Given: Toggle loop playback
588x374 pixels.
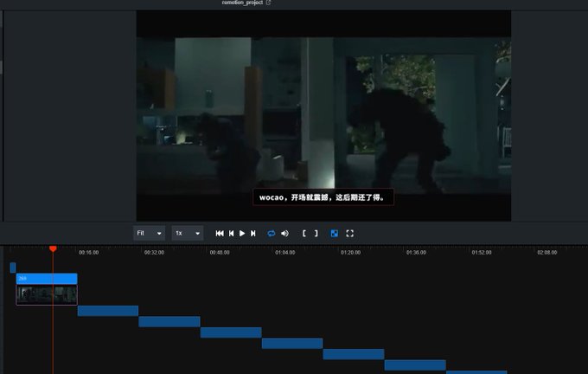Looking at the screenshot, I should coord(272,233).
